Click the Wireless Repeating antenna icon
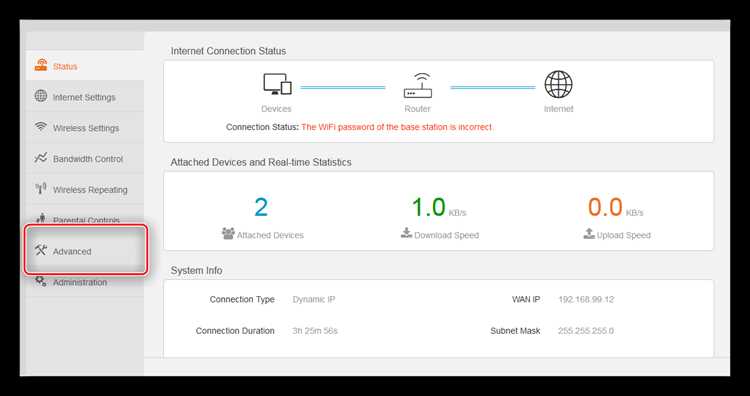The image size is (750, 396). pyautogui.click(x=41, y=189)
